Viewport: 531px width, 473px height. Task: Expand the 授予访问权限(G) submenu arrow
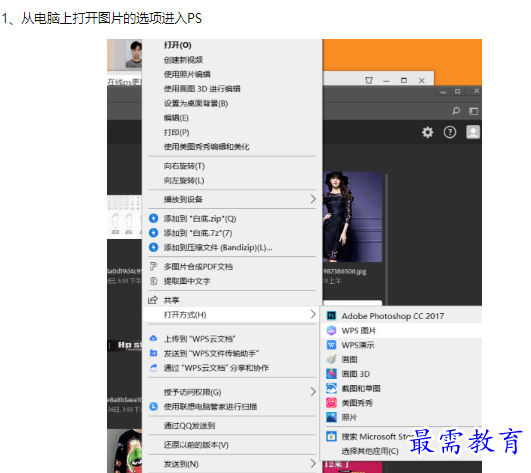point(313,392)
